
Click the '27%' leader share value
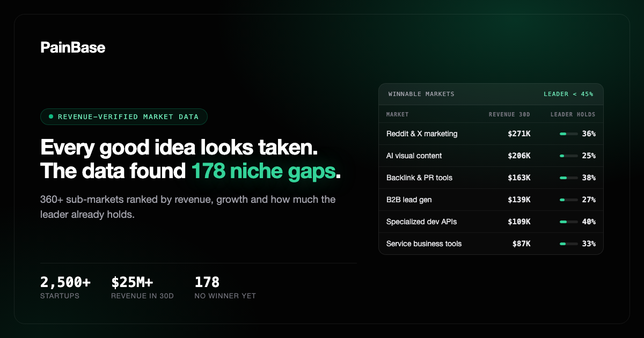(589, 200)
